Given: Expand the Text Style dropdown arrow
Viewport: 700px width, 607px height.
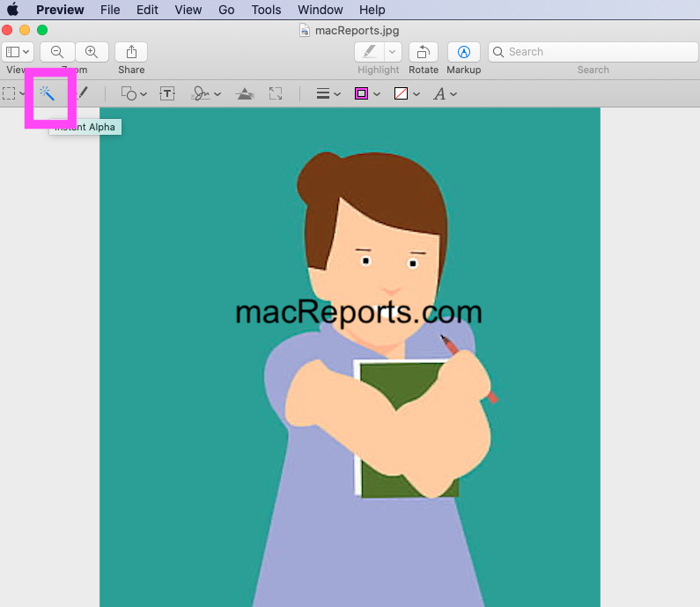Looking at the screenshot, I should (x=453, y=94).
